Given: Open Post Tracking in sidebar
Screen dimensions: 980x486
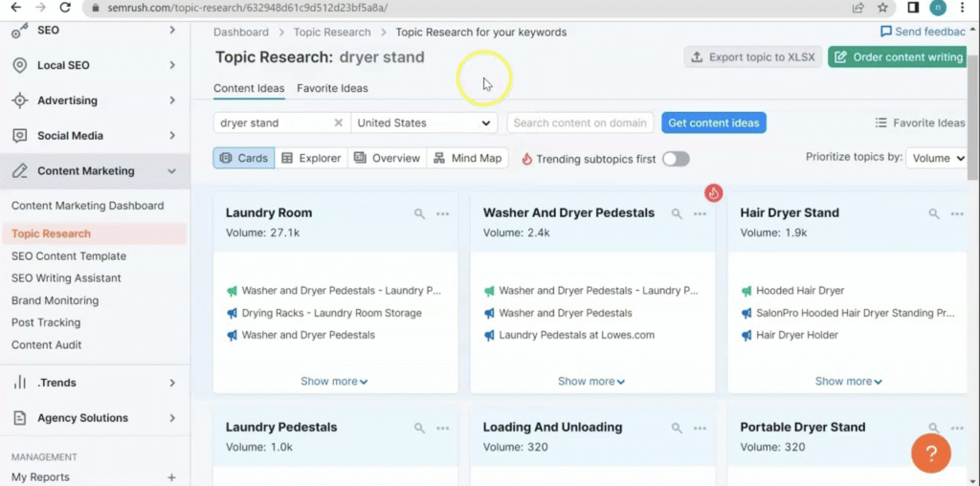Looking at the screenshot, I should pyautogui.click(x=46, y=322).
